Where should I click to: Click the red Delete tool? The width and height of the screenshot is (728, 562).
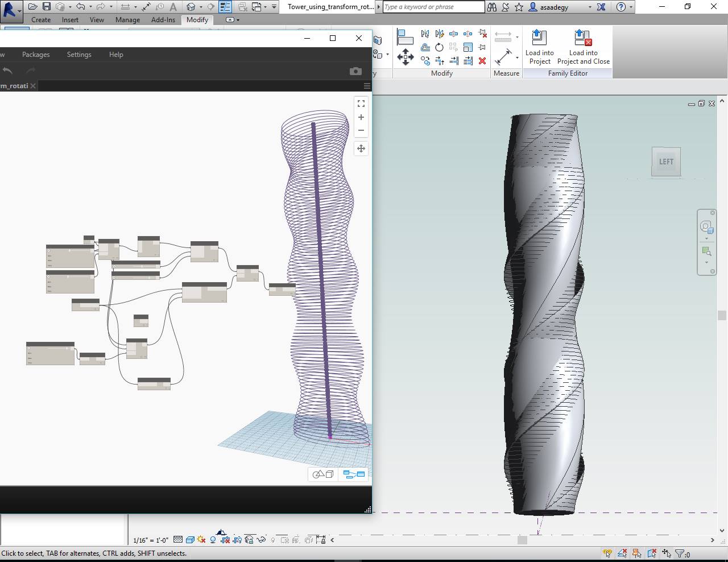(x=482, y=60)
